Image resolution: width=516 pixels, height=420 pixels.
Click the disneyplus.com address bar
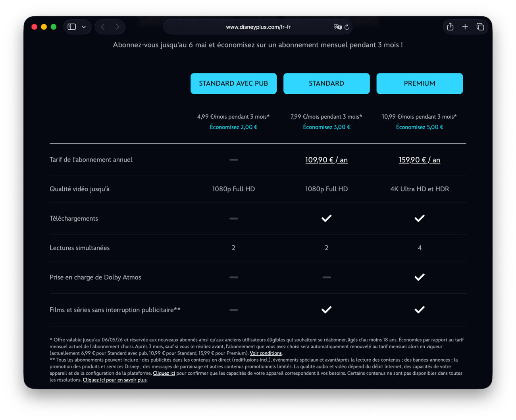[x=258, y=27]
